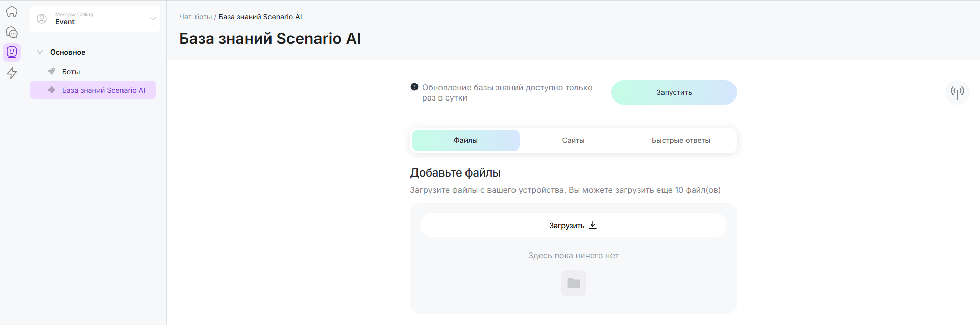Click the Загрузить upload button
The image size is (980, 325).
[573, 226]
